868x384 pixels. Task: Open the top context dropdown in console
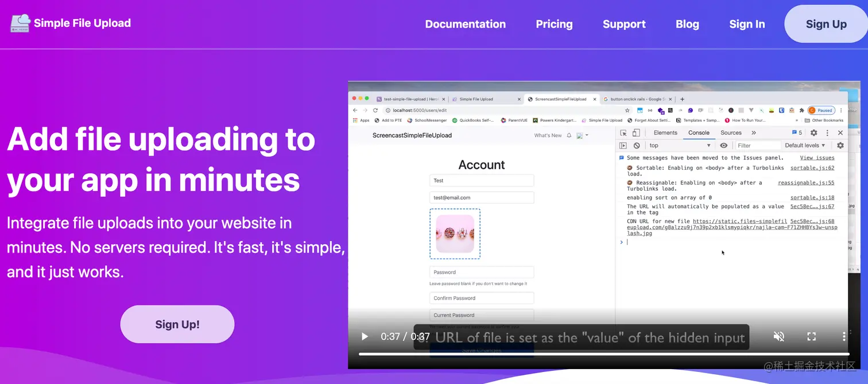tap(680, 146)
